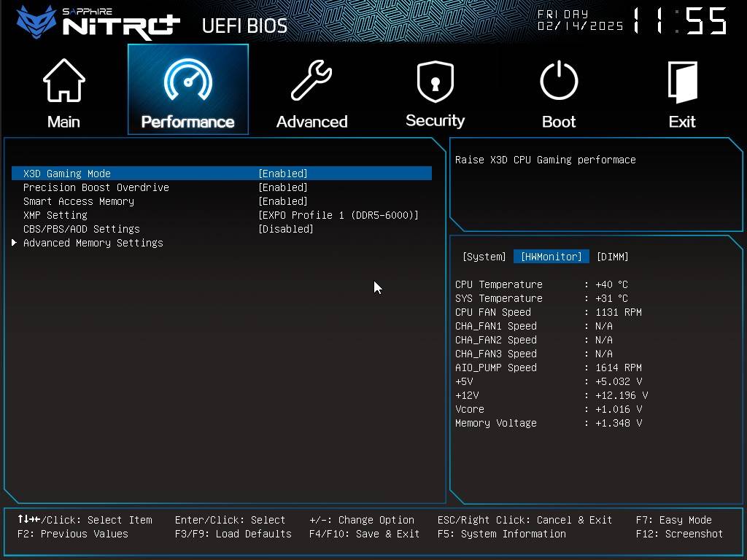747x560 pixels.
Task: Expand Advanced Memory Settings submenu
Action: click(x=93, y=243)
